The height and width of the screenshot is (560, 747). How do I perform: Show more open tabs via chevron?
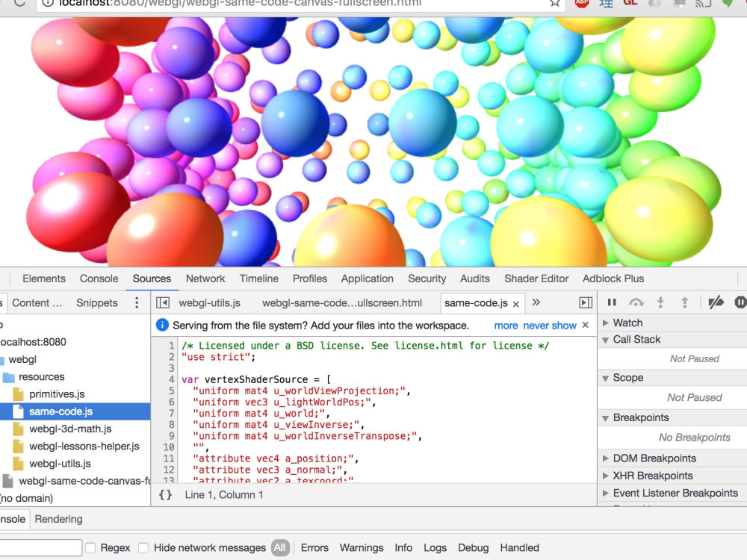coord(536,302)
